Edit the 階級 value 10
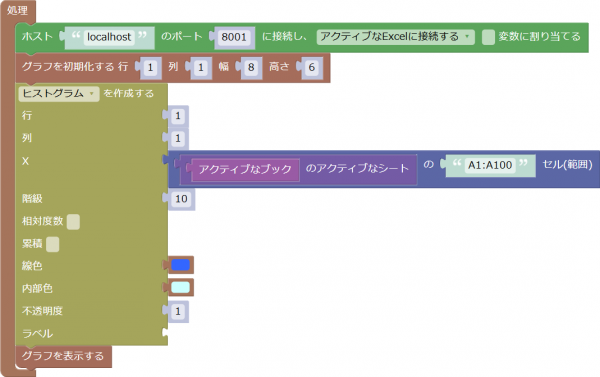This screenshot has height=377, width=600. coord(181,199)
